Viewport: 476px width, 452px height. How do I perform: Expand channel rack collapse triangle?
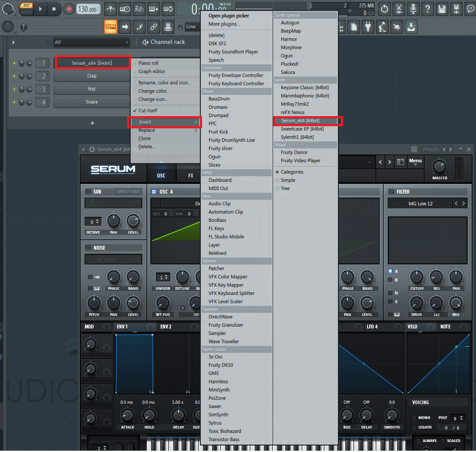pos(14,43)
